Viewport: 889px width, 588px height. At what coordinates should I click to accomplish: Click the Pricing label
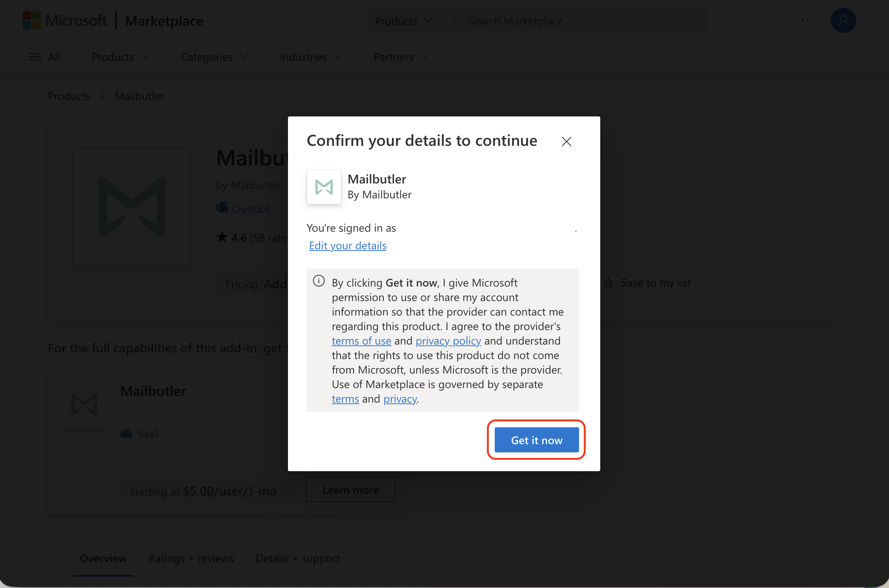tap(241, 284)
